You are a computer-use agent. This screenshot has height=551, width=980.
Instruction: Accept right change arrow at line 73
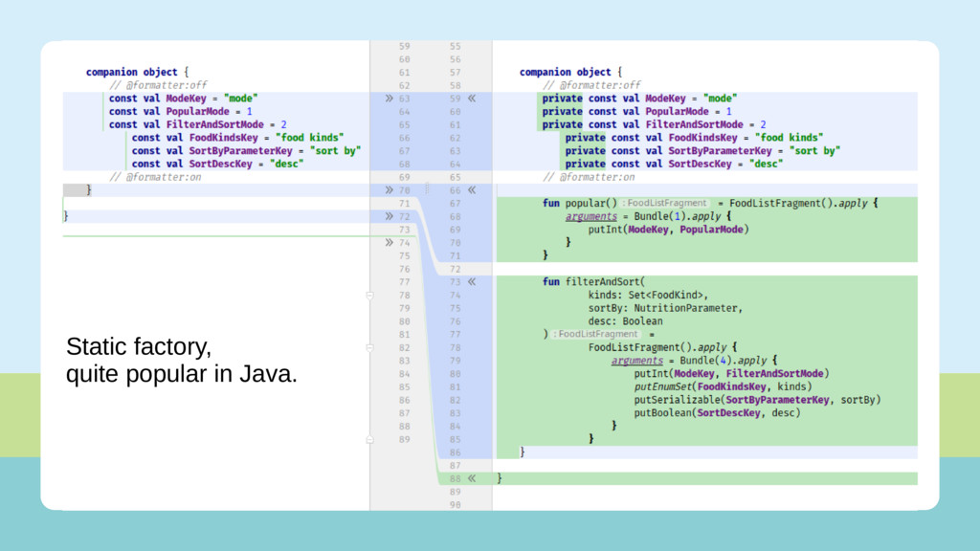472,282
